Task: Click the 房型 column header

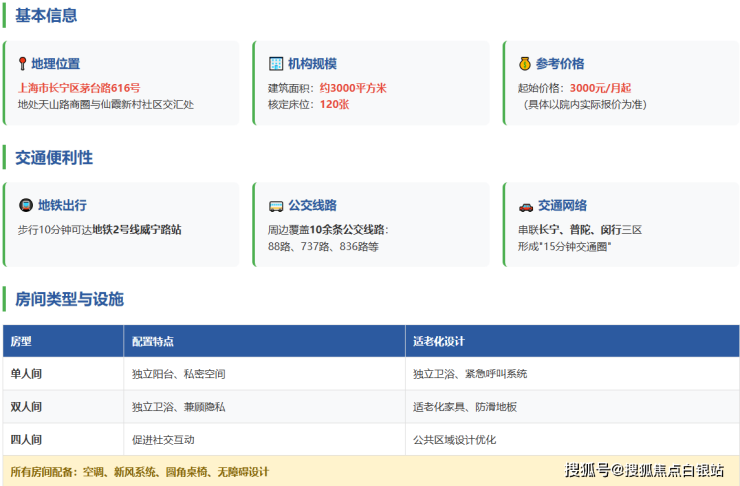Action: pyautogui.click(x=21, y=341)
